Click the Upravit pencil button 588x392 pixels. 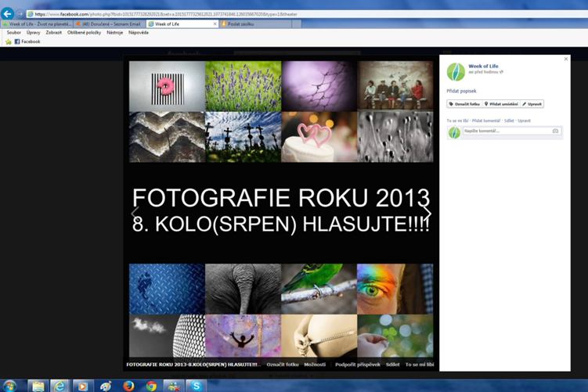tap(532, 104)
